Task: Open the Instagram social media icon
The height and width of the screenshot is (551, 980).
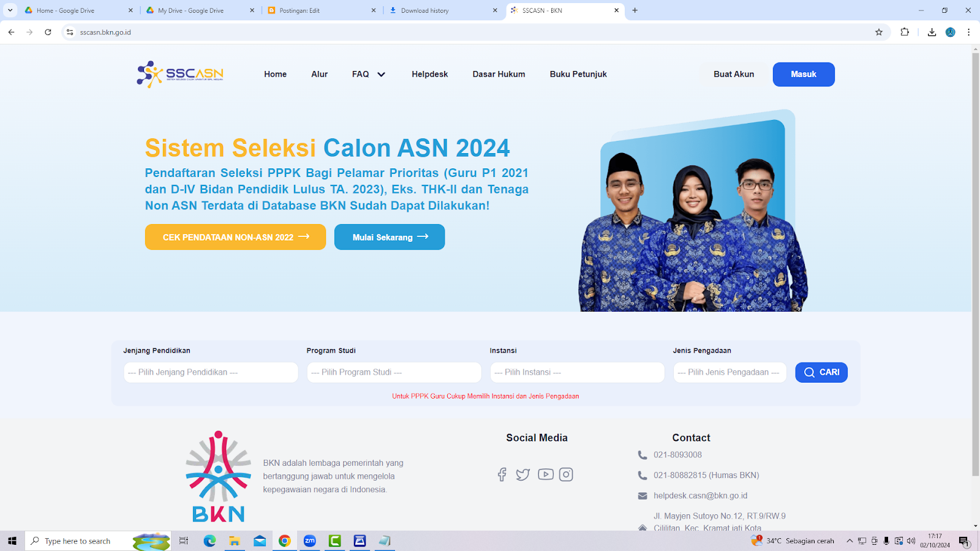Action: (566, 474)
